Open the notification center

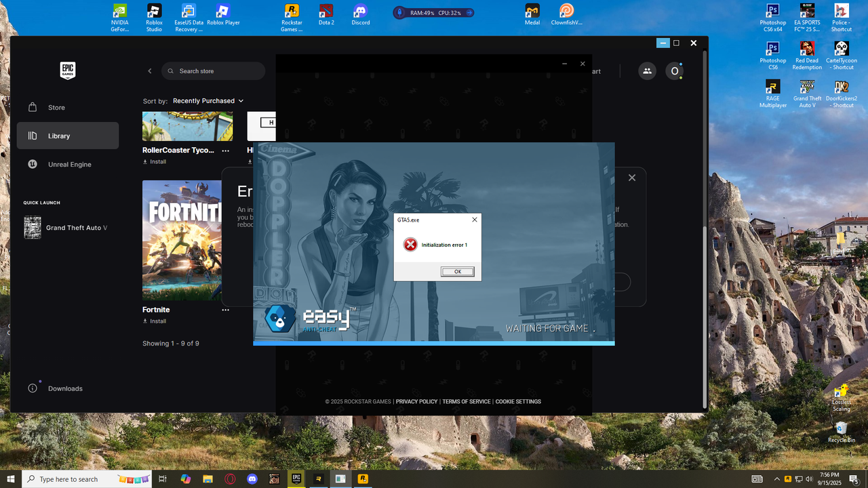tap(854, 479)
